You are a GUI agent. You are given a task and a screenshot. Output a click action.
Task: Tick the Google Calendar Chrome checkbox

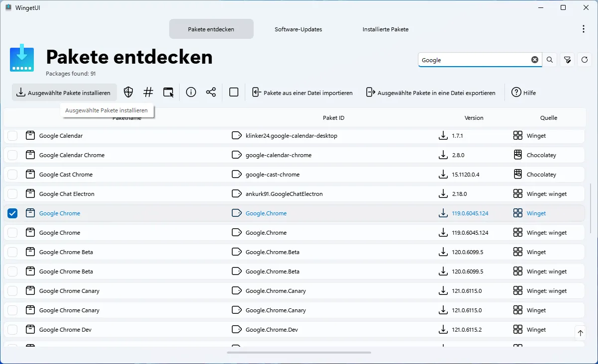(12, 155)
